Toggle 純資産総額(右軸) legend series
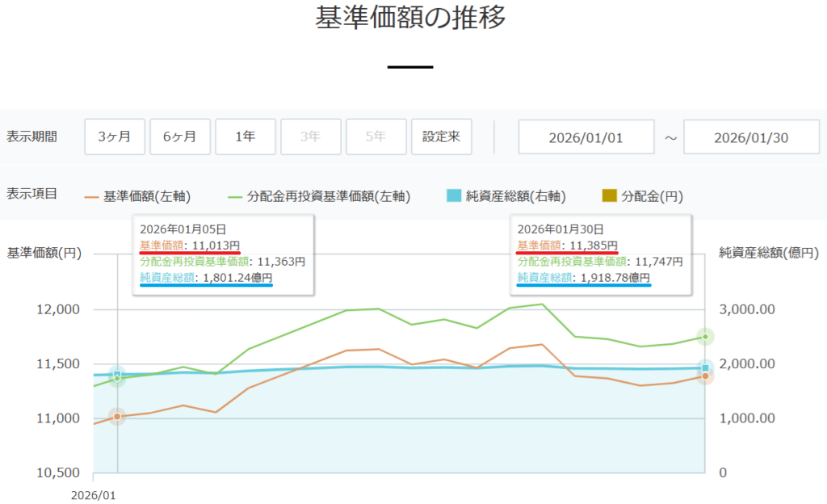 506,196
